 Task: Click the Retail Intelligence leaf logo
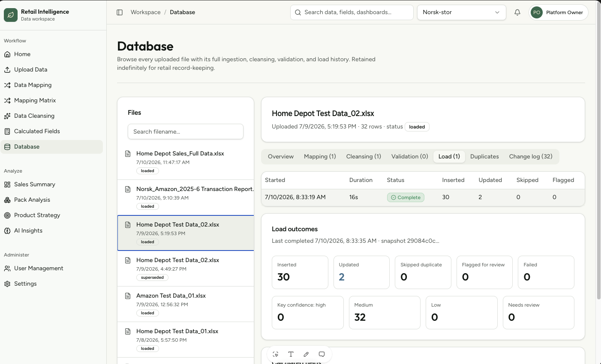tap(11, 15)
